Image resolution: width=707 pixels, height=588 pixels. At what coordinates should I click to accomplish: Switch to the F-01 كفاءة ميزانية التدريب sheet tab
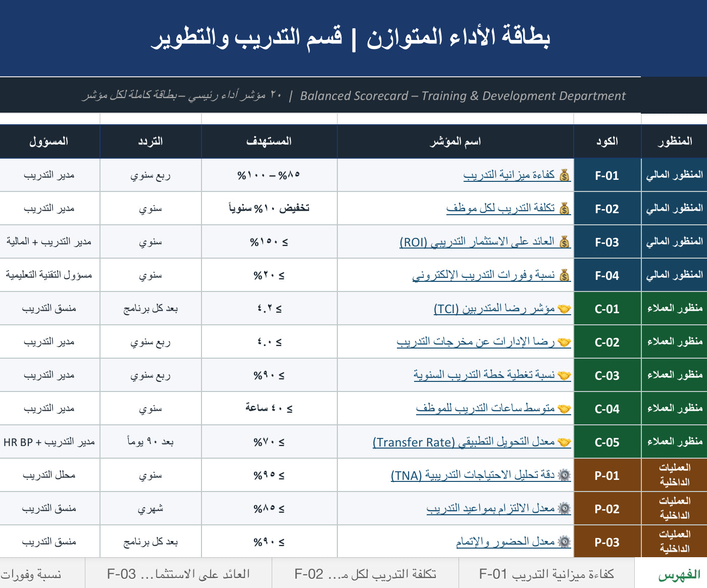click(546, 574)
